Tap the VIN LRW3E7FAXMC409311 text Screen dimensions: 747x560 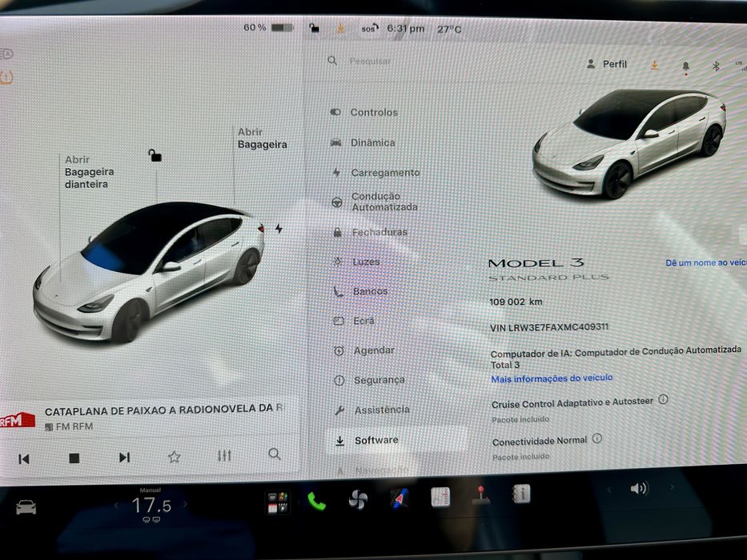[x=548, y=327]
